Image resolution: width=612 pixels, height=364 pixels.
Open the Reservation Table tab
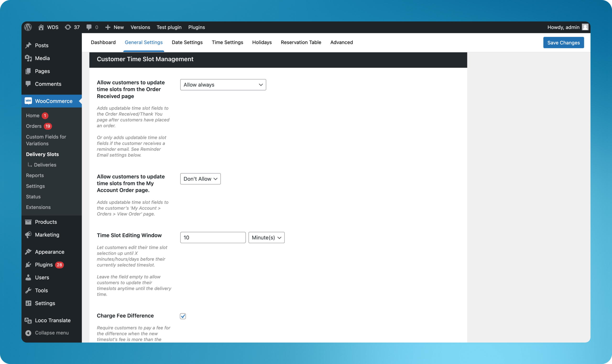tap(301, 42)
